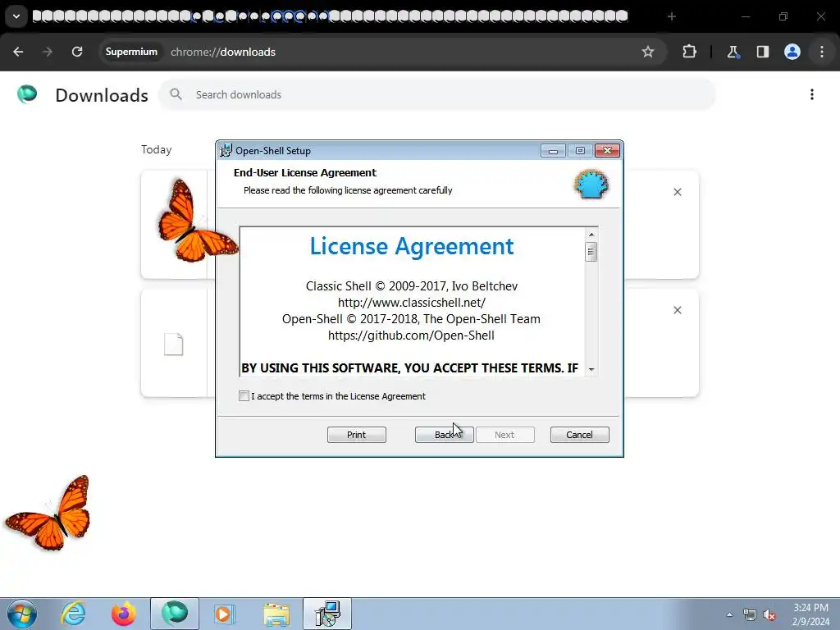Go Back in Open-Shell Setup
The height and width of the screenshot is (630, 840).
(444, 435)
